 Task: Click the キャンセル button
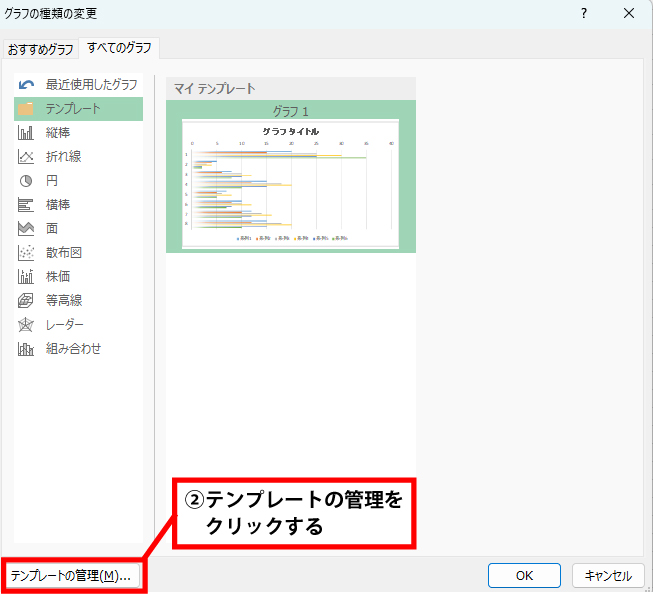[608, 576]
